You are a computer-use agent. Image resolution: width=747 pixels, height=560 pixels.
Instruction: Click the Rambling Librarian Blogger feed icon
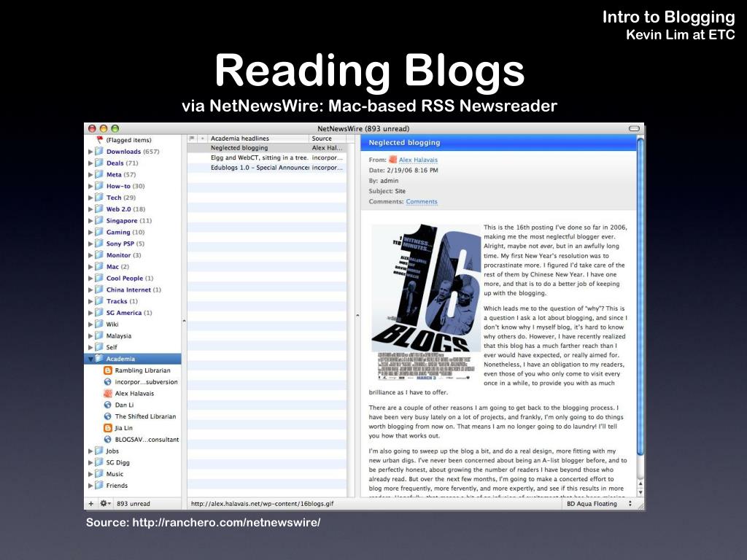pos(108,370)
